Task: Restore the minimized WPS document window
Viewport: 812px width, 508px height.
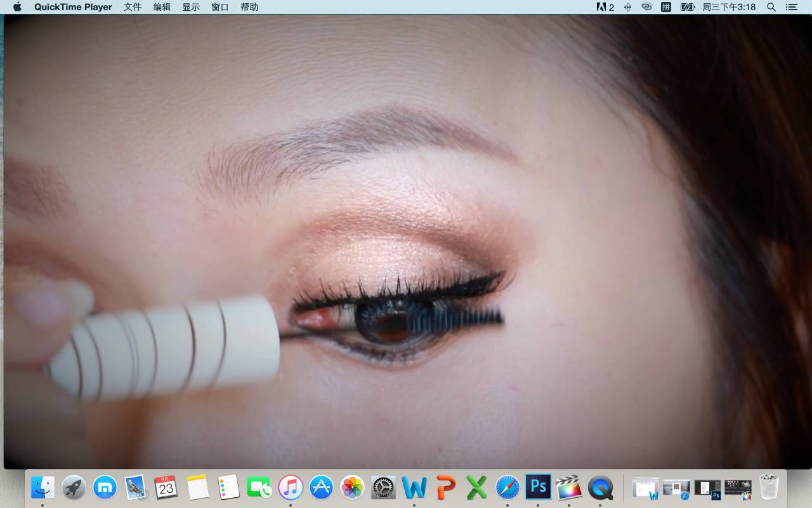Action: click(646, 488)
